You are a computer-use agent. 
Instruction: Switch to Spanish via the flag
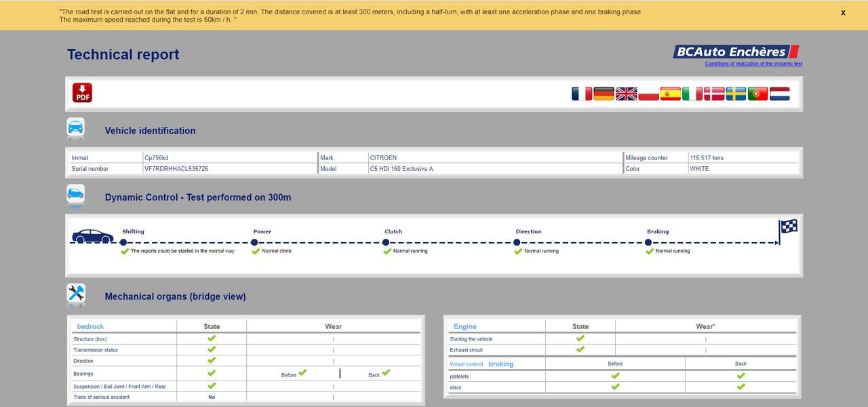(x=670, y=94)
